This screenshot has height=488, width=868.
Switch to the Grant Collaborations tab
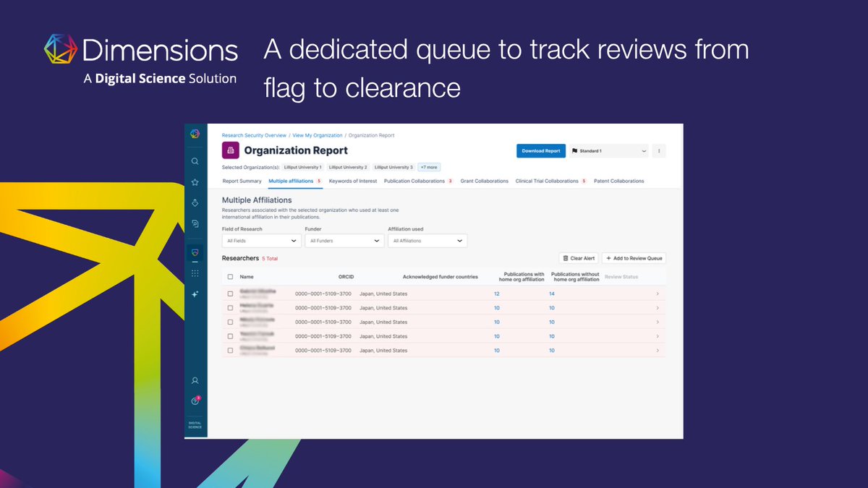click(485, 181)
